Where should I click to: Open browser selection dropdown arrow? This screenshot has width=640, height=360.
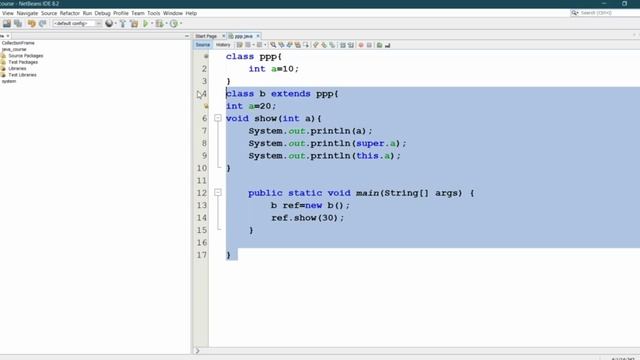coord(116,24)
